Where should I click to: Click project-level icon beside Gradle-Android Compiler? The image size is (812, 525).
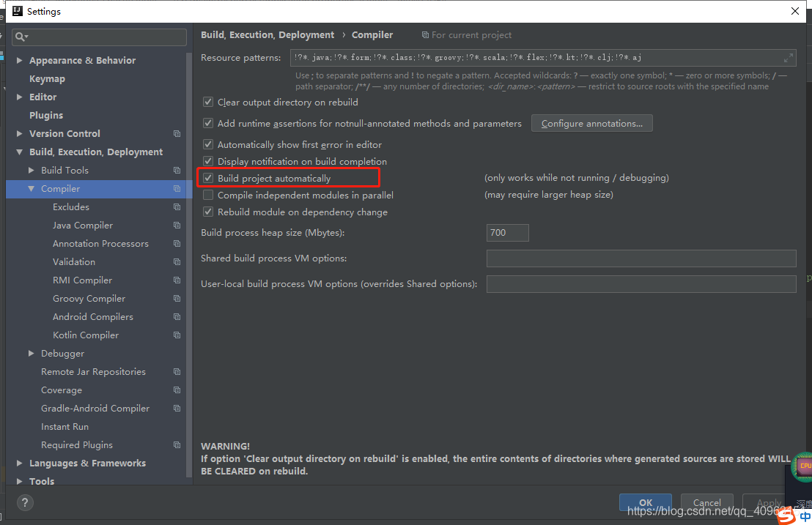coord(177,409)
